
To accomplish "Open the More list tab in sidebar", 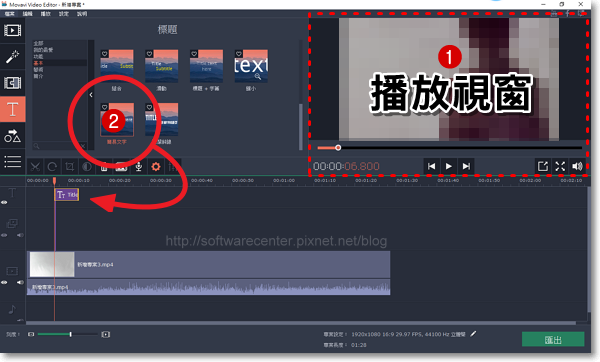I will 13,161.
